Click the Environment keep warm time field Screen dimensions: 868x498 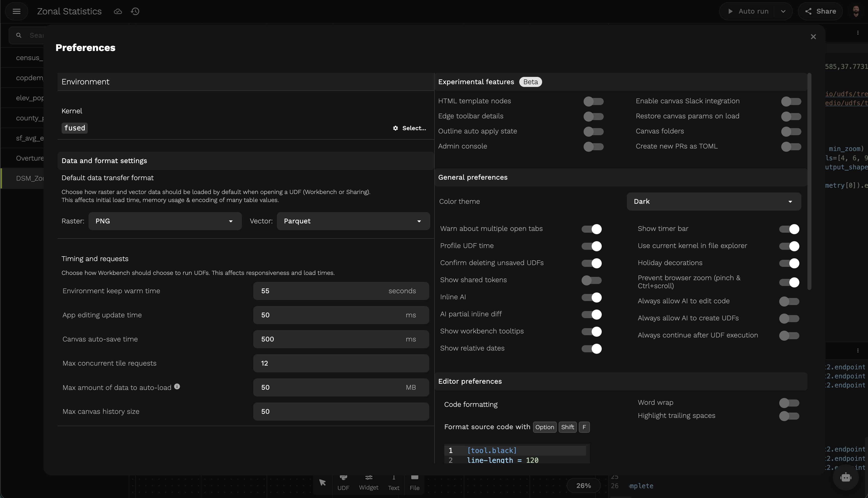(x=341, y=291)
